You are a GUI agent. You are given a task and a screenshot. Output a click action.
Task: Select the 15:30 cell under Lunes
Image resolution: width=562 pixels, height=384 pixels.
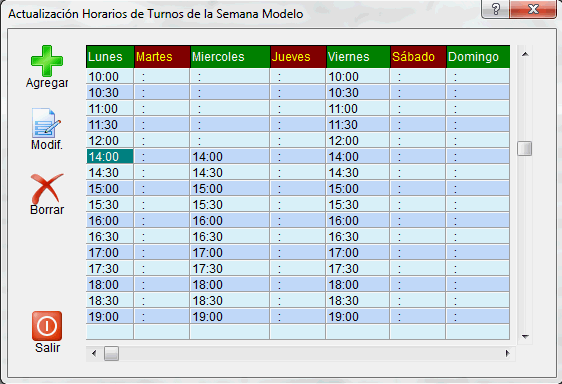(110, 205)
